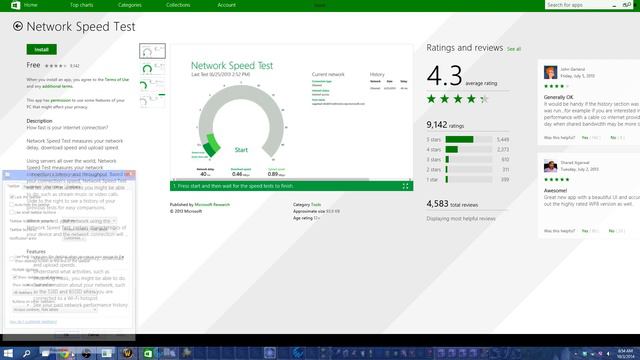Open the Windows Start button
The image size is (640, 360).
8,353
